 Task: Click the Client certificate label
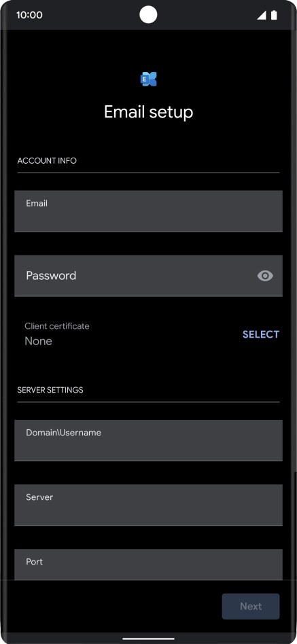coord(56,326)
